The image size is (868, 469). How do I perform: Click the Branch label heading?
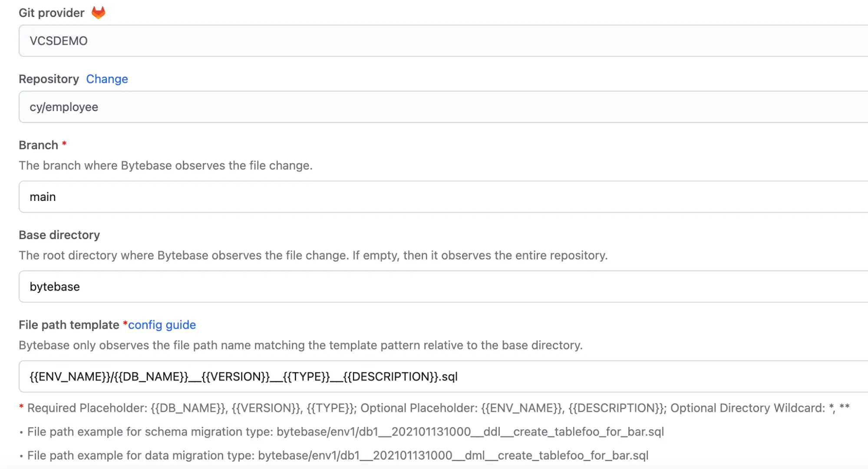[38, 145]
